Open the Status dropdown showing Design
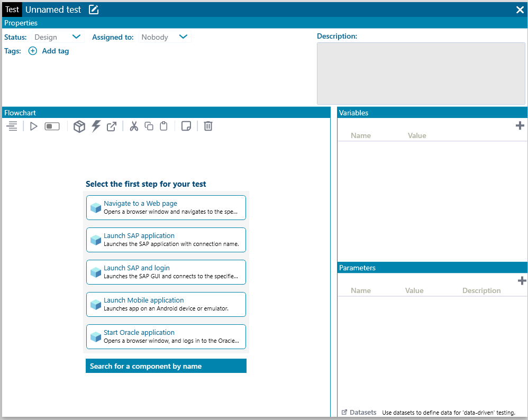528x420 pixels. pos(58,37)
